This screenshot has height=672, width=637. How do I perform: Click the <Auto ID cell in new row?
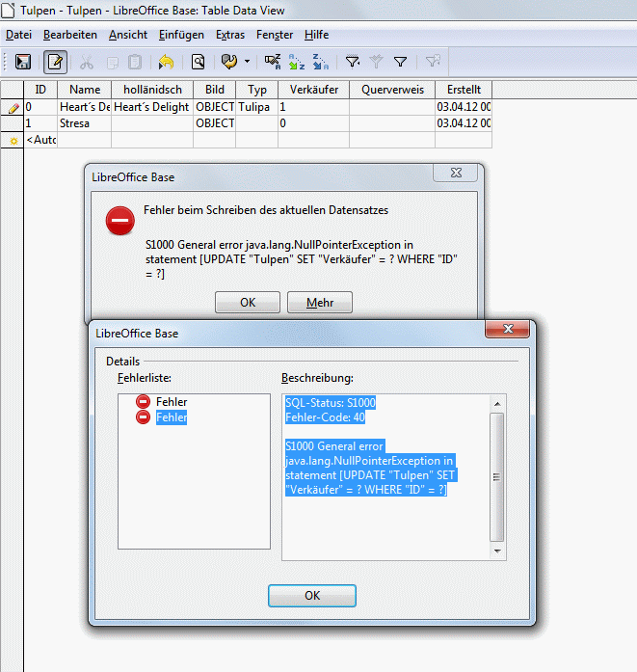click(x=40, y=140)
